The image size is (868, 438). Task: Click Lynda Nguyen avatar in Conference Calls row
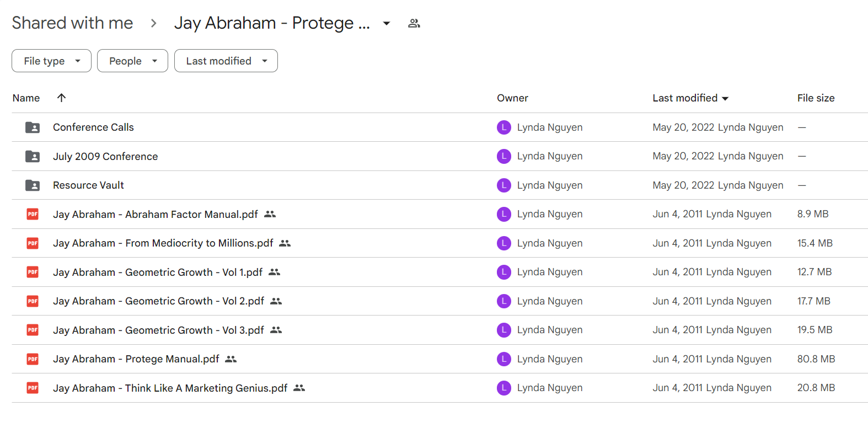504,127
